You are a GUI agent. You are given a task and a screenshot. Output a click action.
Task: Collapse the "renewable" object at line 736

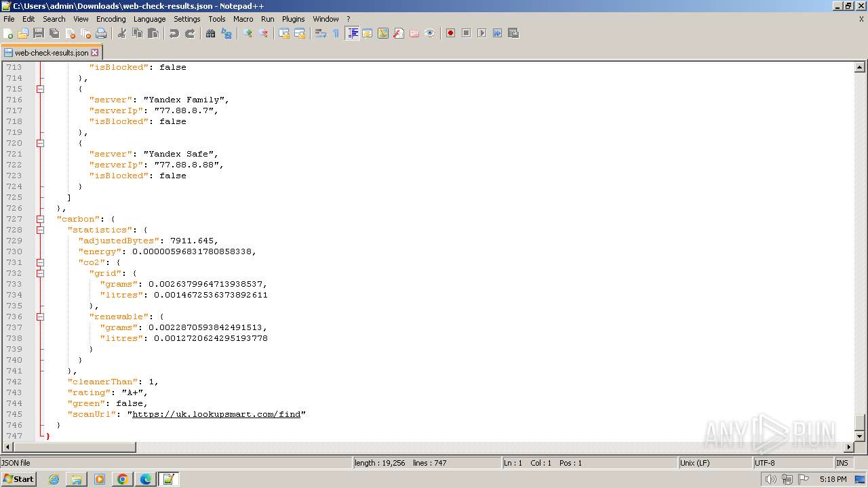click(x=41, y=317)
